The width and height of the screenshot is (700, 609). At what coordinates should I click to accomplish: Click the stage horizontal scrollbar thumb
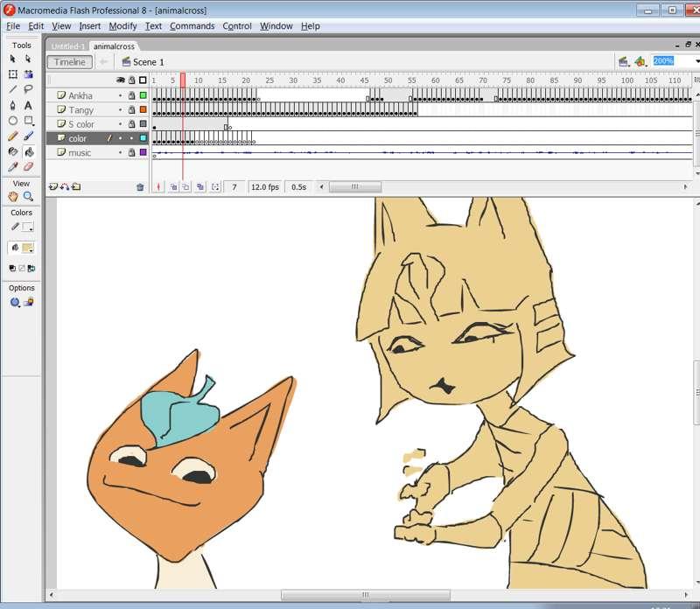point(366,595)
